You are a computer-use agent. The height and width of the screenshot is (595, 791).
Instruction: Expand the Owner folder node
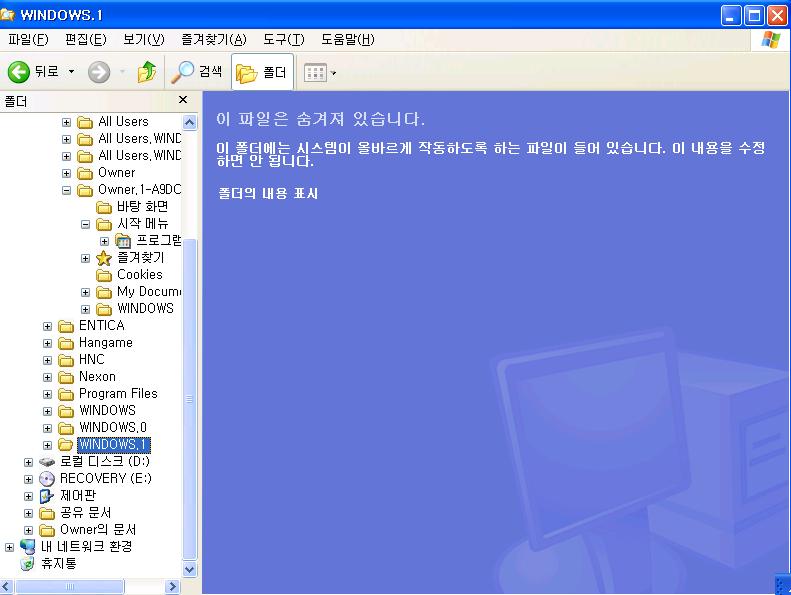67,173
